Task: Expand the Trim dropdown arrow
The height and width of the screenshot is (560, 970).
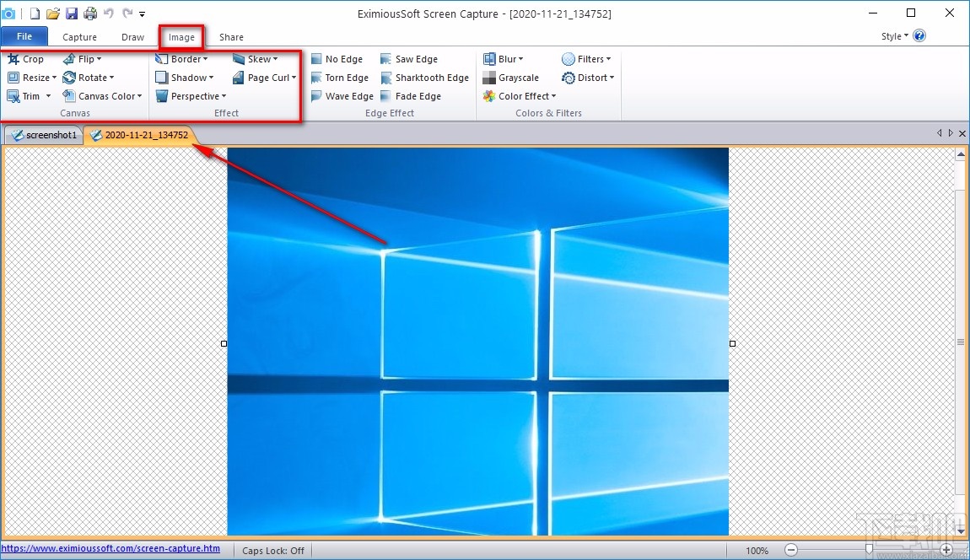Action: (48, 96)
